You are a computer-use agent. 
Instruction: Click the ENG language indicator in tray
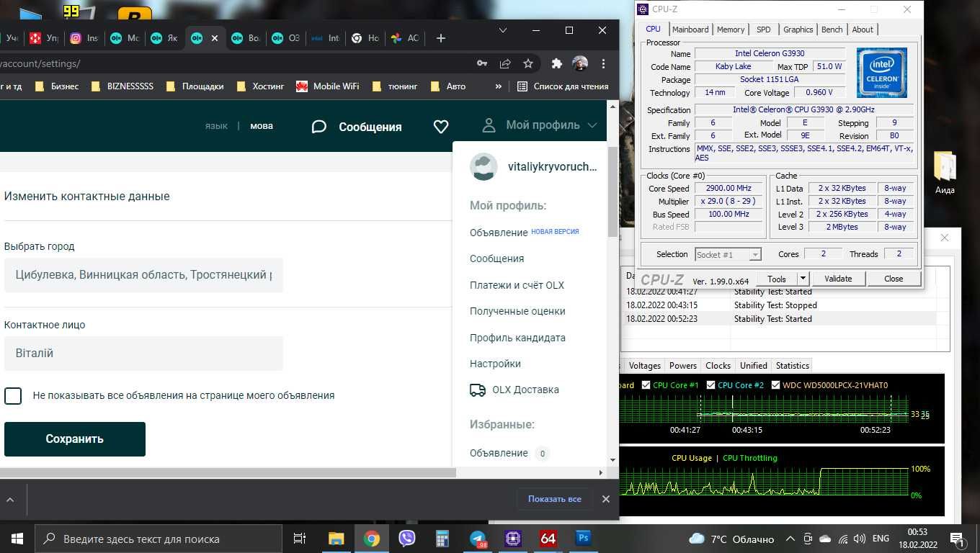pos(881,539)
